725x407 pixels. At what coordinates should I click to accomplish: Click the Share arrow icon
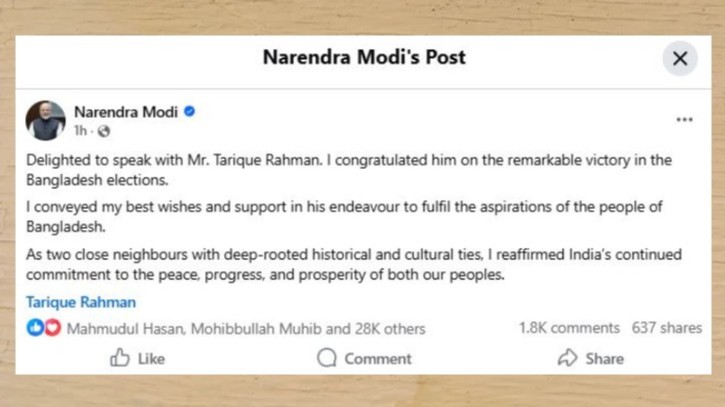567,358
